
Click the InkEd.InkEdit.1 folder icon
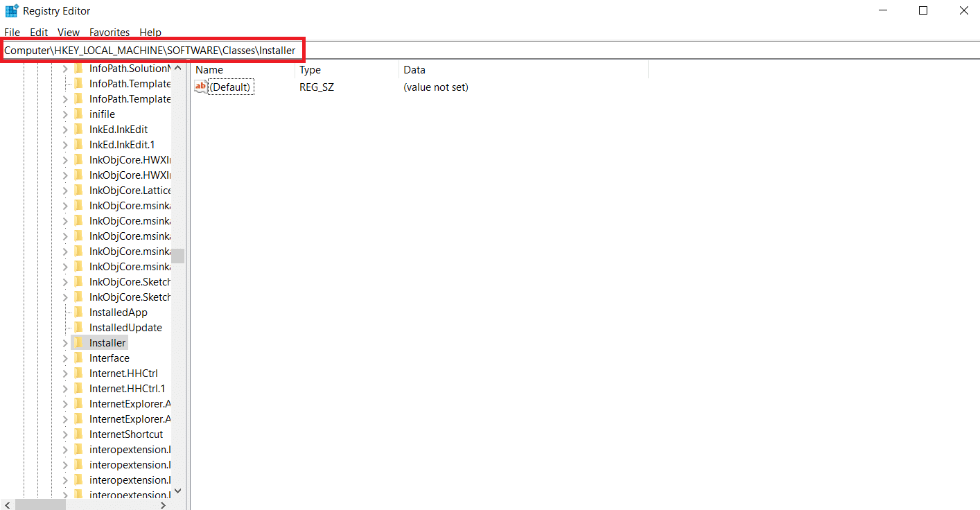tap(78, 144)
